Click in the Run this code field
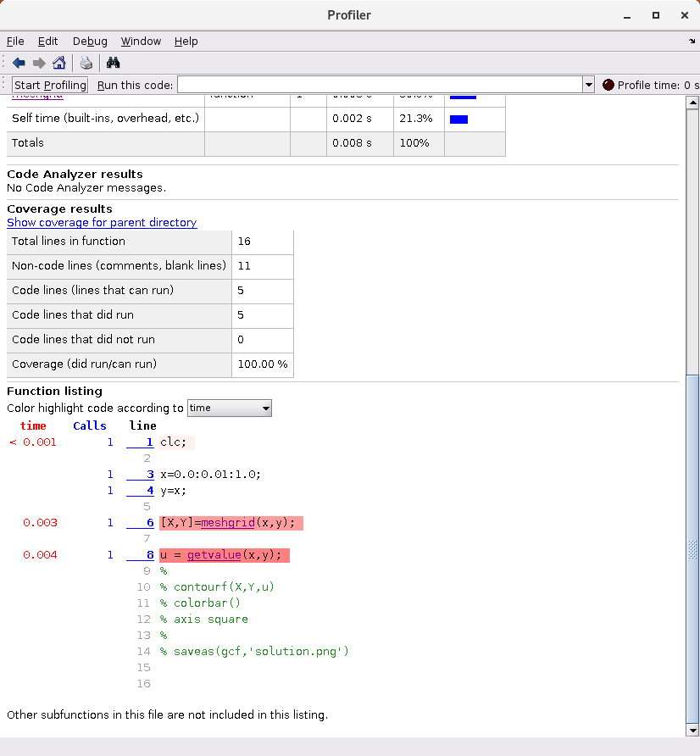 tap(380, 85)
